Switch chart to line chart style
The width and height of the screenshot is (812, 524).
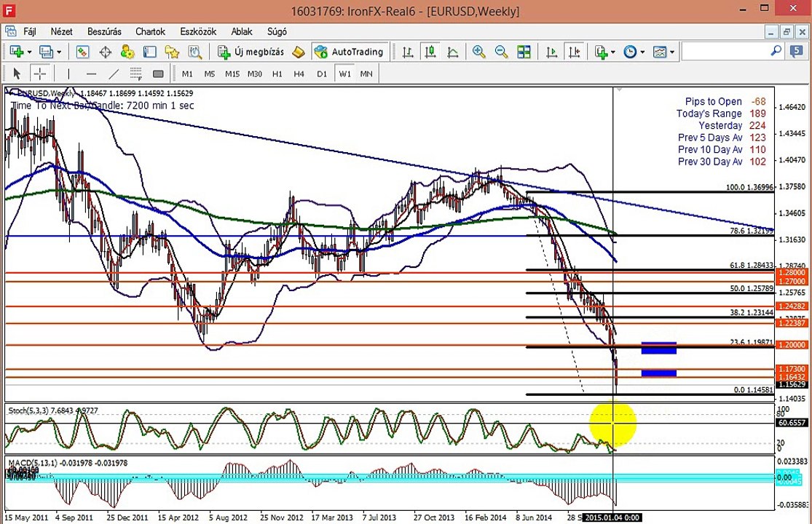click(x=452, y=52)
